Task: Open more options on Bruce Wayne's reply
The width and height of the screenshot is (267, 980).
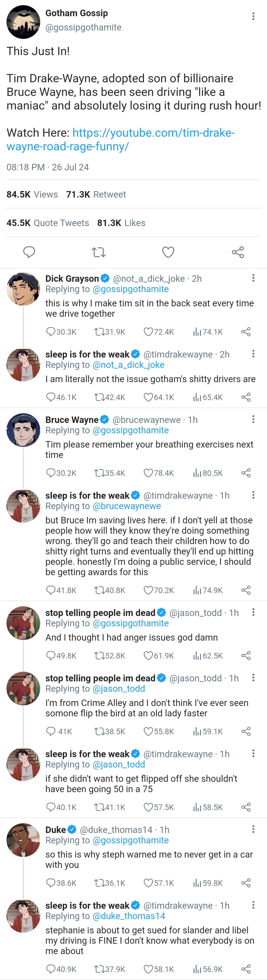Action: pyautogui.click(x=253, y=419)
